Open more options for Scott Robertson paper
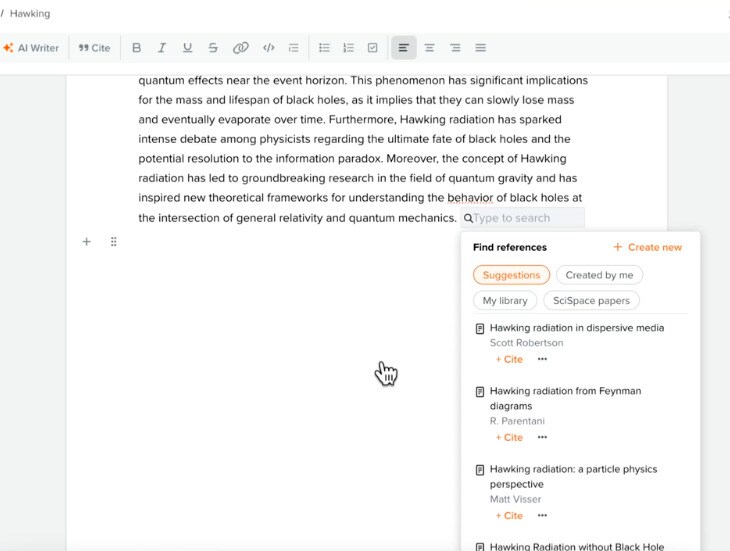730x551 pixels. coord(542,359)
